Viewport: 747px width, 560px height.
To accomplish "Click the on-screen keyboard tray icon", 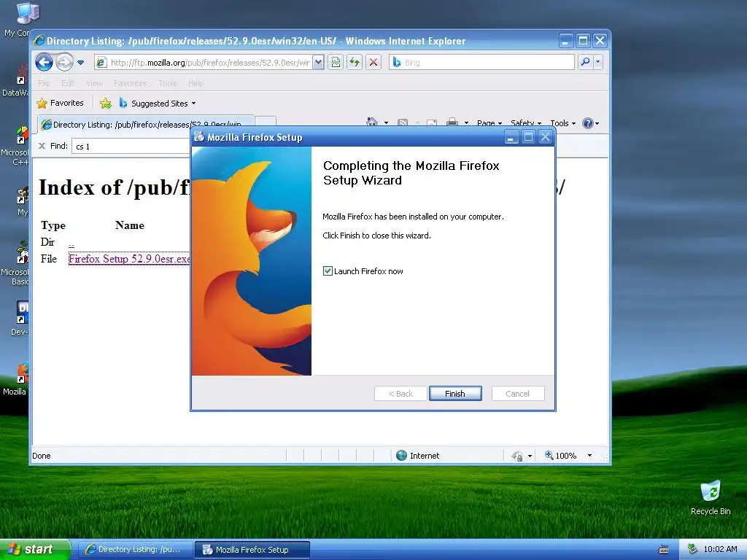I will (x=664, y=550).
